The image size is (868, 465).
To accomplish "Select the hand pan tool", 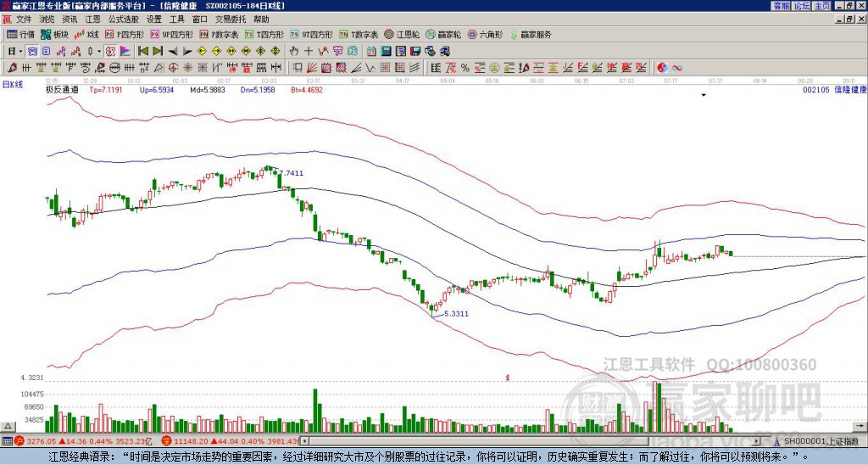I will 293,51.
